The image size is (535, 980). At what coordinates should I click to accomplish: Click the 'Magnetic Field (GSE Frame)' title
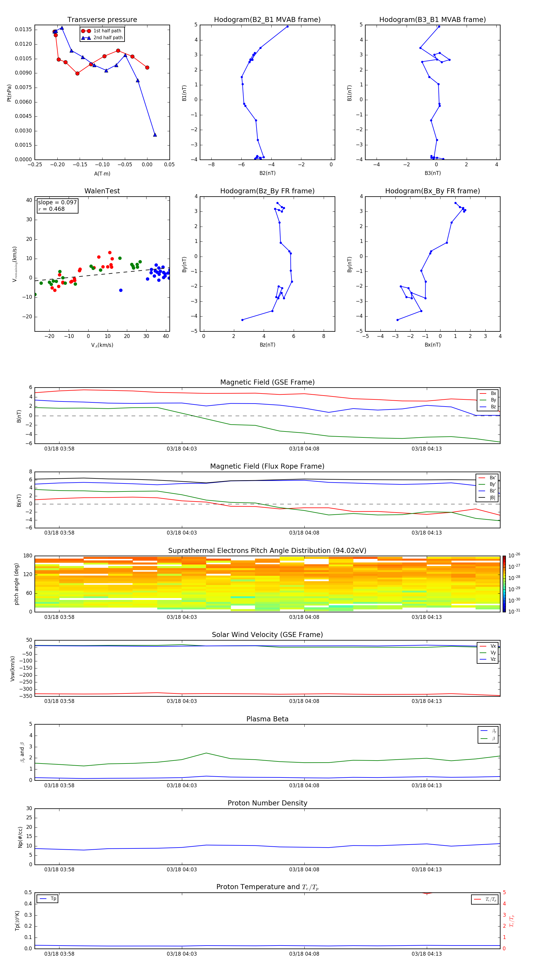coord(267,382)
